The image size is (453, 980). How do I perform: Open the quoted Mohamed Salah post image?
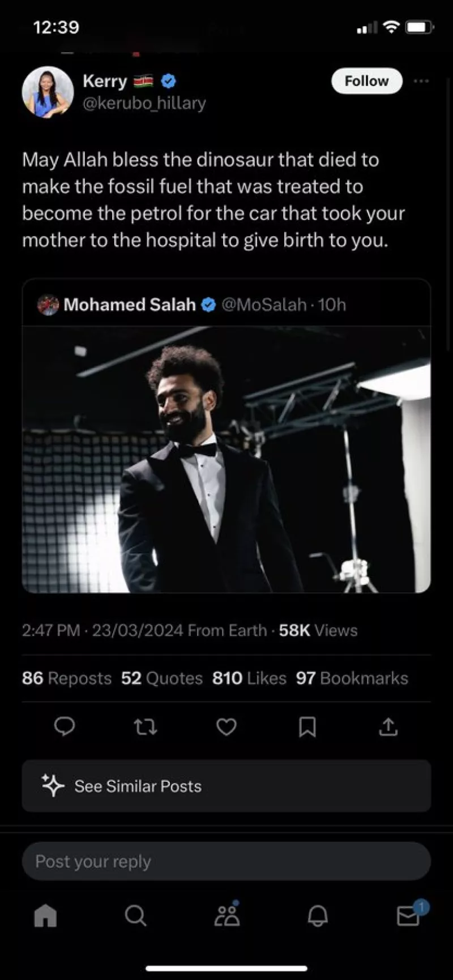coord(226,459)
